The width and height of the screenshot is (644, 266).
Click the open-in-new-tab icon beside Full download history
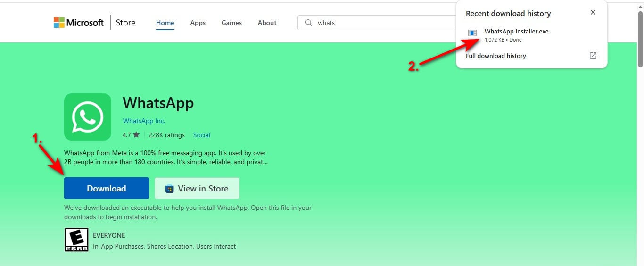point(593,56)
